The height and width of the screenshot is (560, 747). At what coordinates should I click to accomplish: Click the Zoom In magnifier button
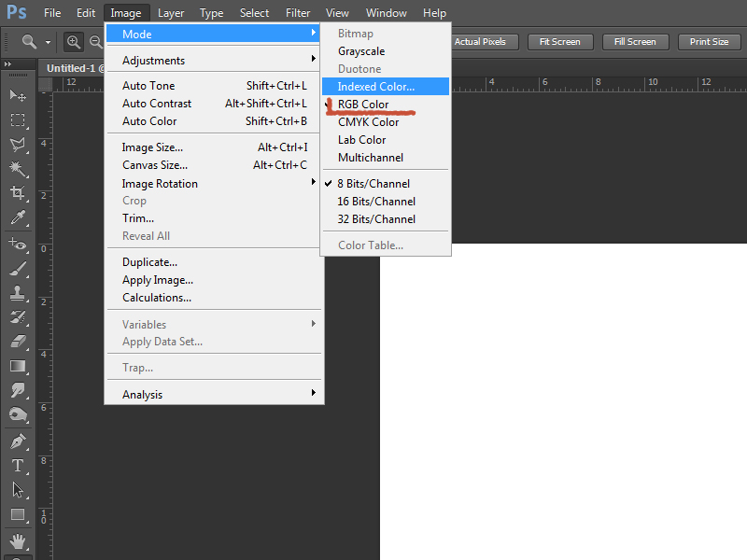click(x=74, y=42)
